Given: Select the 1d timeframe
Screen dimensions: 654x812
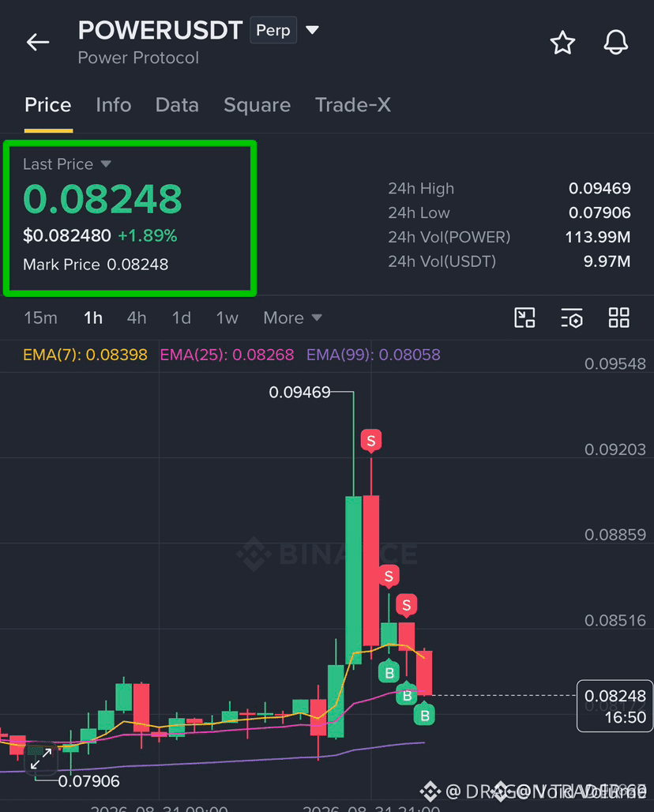Looking at the screenshot, I should tap(181, 318).
